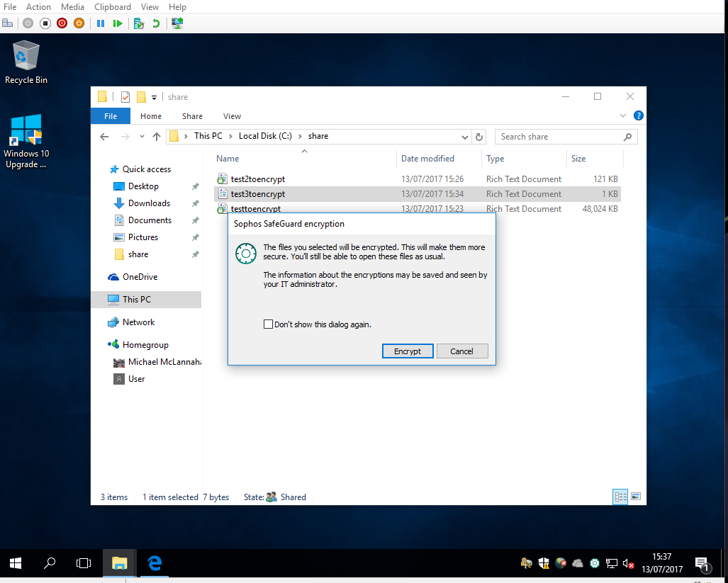Open the VM File menu
This screenshot has height=583, width=728.
click(x=10, y=7)
